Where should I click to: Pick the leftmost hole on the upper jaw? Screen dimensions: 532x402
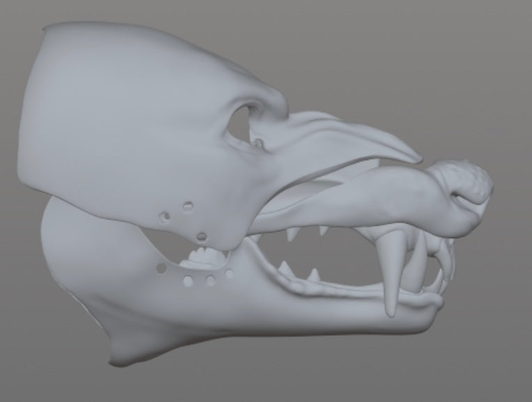[164, 217]
